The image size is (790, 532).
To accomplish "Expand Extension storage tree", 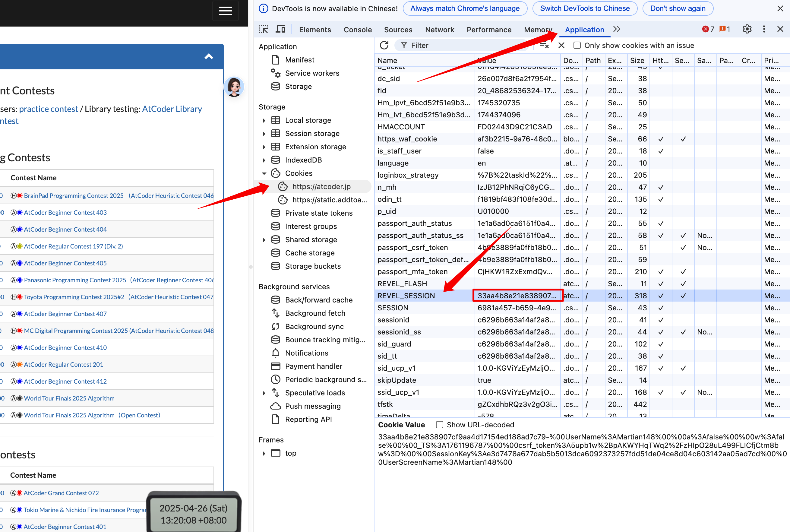I will 264,147.
